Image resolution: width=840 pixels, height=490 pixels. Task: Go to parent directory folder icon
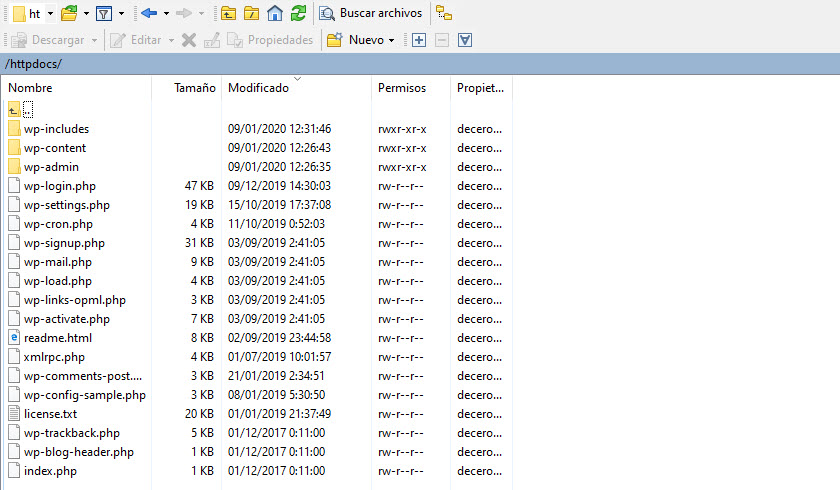tap(228, 13)
